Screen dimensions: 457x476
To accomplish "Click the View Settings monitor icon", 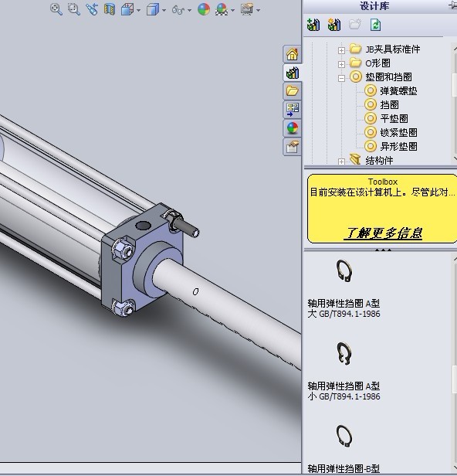I will 247,9.
